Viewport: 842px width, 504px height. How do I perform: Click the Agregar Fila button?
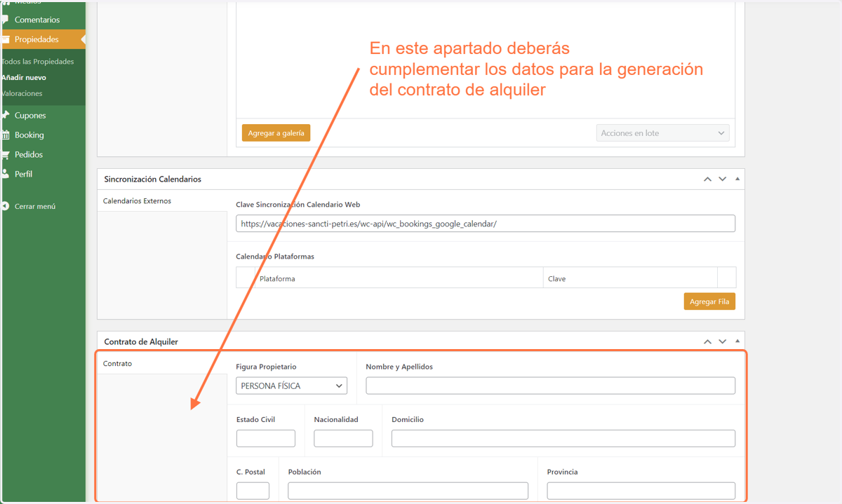pyautogui.click(x=709, y=301)
